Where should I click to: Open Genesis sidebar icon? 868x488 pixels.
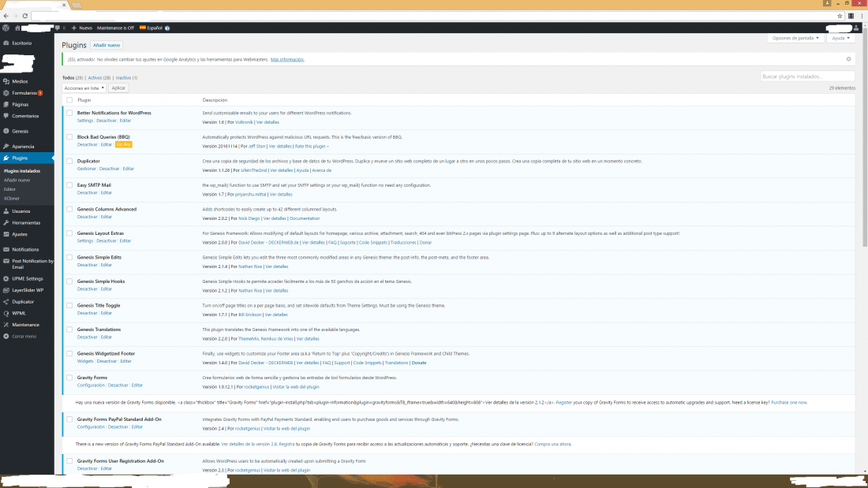click(x=6, y=131)
